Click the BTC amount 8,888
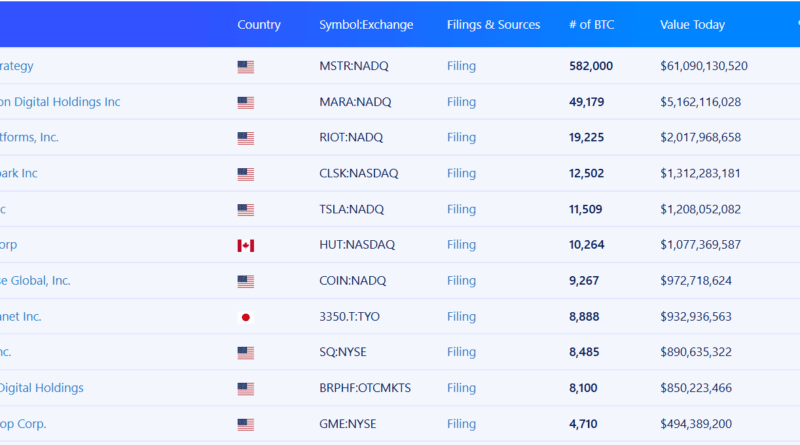The height and width of the screenshot is (445, 800). [584, 316]
